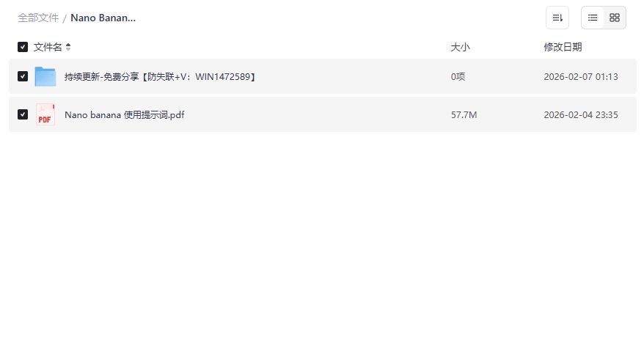644x363 pixels.
Task: Click the blue folder icon
Action: [x=45, y=76]
